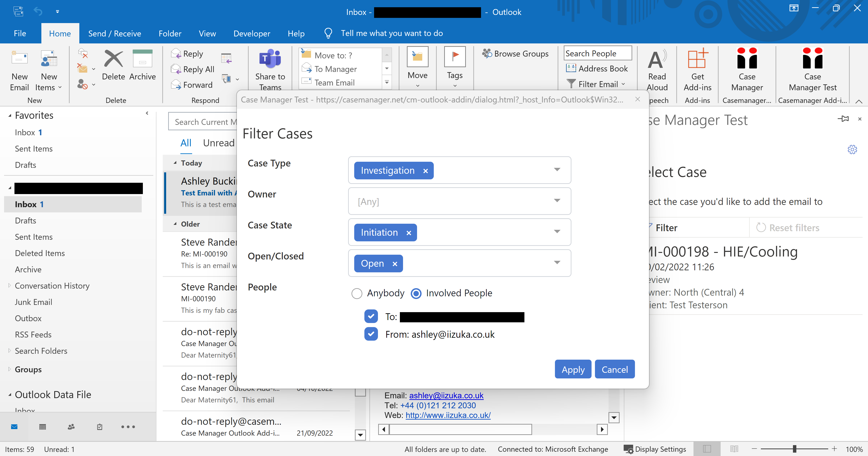The height and width of the screenshot is (456, 868).
Task: Click the zoom in plus button
Action: 834,449
